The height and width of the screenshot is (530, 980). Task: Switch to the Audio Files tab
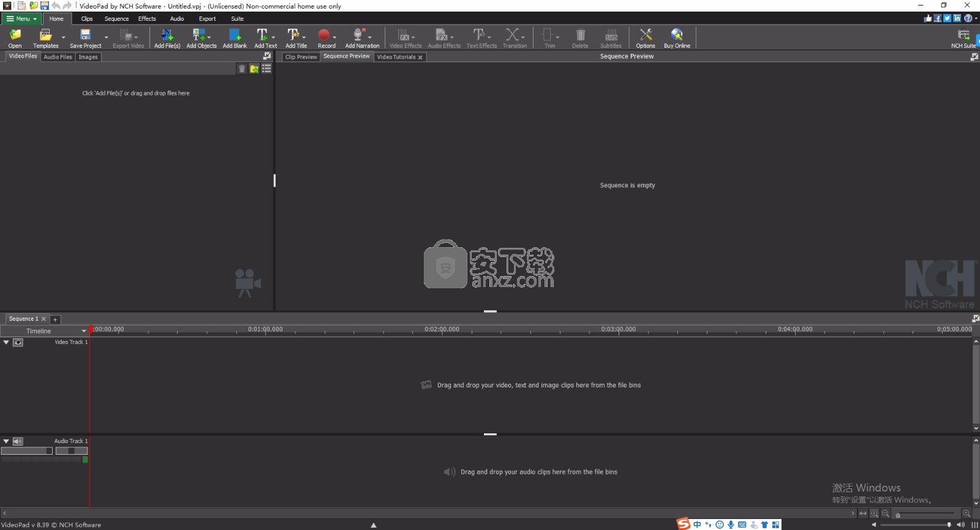coord(58,57)
